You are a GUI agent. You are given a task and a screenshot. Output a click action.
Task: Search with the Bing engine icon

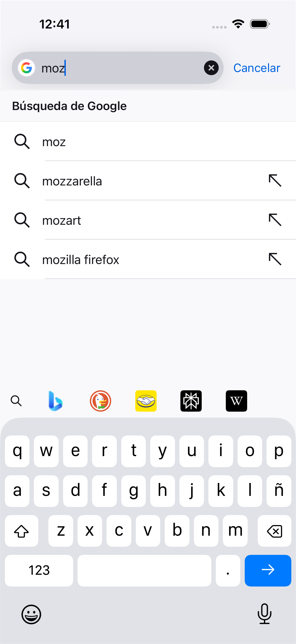tap(55, 401)
